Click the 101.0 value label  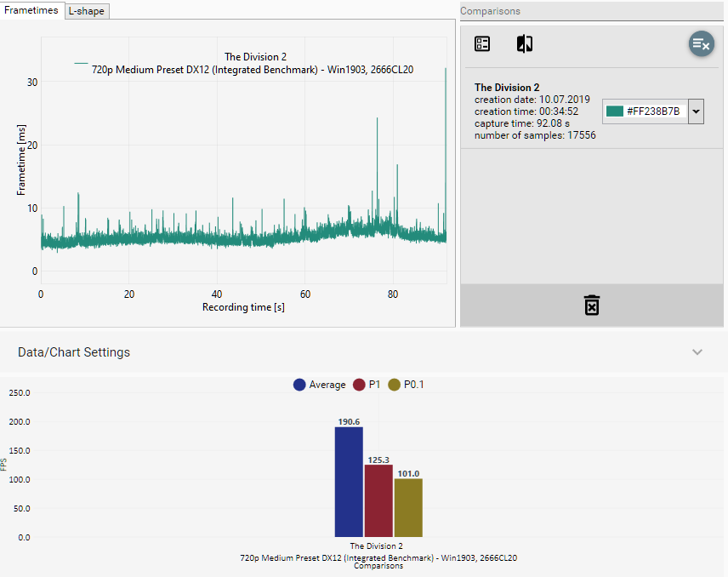[408, 474]
